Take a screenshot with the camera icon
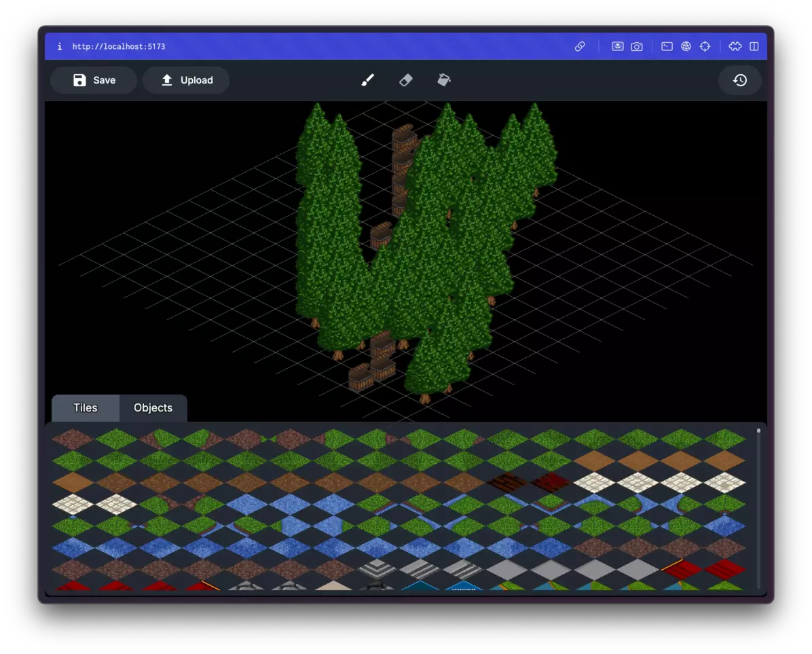Screen dimensions: 812x654 point(636,46)
